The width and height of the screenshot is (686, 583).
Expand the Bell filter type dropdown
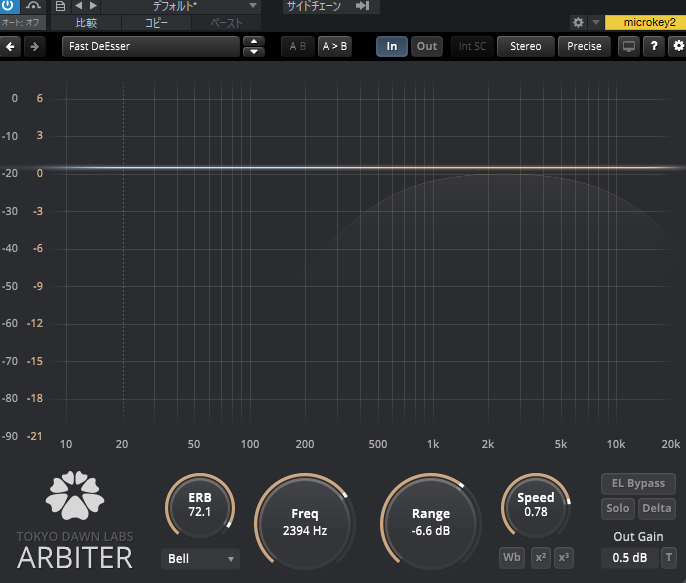tap(200, 559)
